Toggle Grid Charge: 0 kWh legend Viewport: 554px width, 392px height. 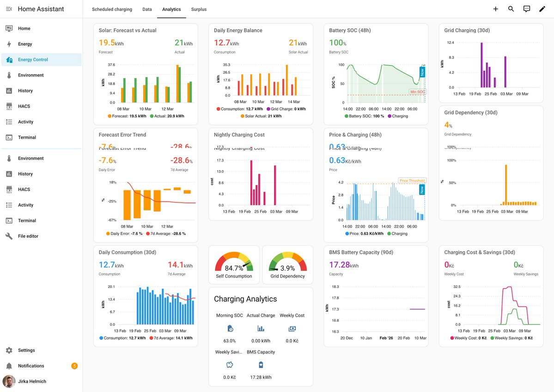(286, 109)
